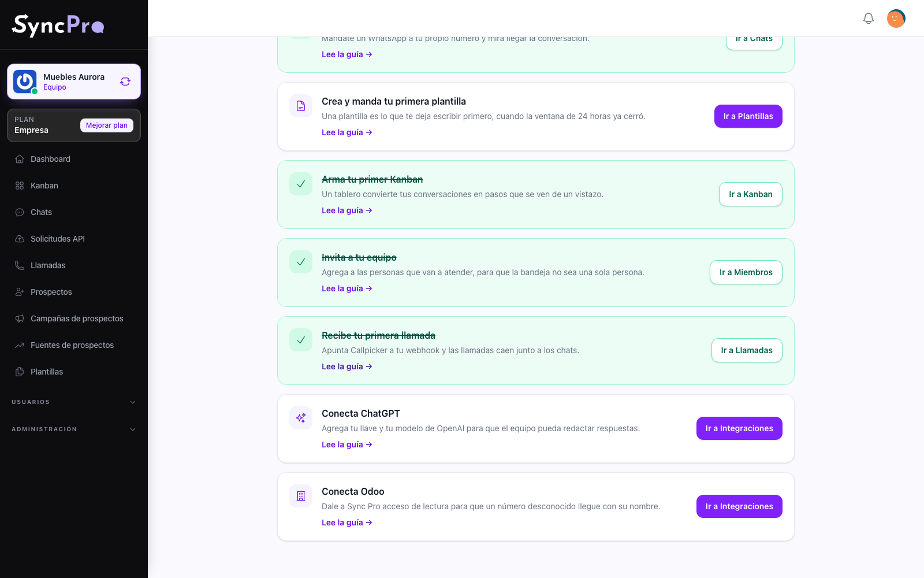Click Ir a Integraciones for ChatGPT

pos(739,428)
